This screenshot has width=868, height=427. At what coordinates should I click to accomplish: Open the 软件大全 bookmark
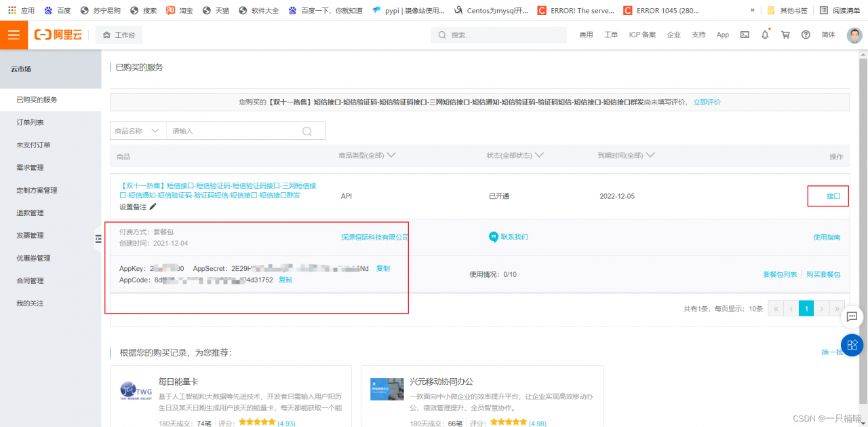point(258,10)
